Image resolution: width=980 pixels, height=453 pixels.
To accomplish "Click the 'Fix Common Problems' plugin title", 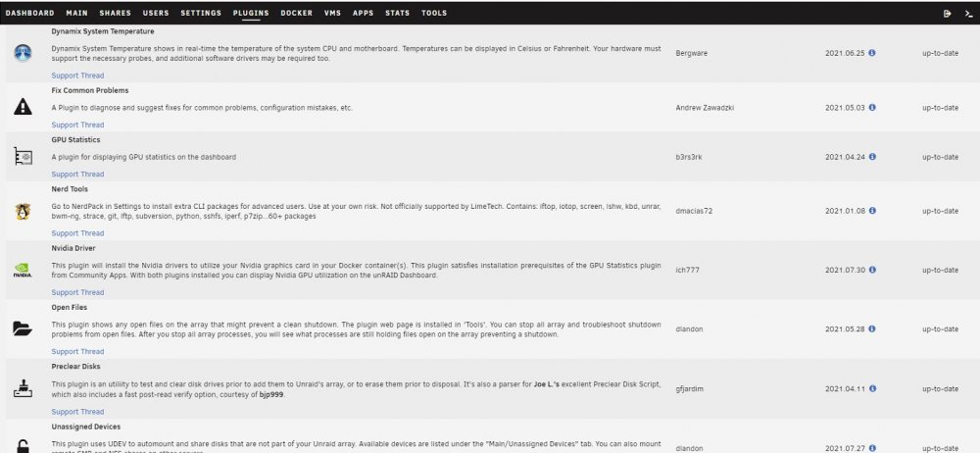I will [90, 91].
